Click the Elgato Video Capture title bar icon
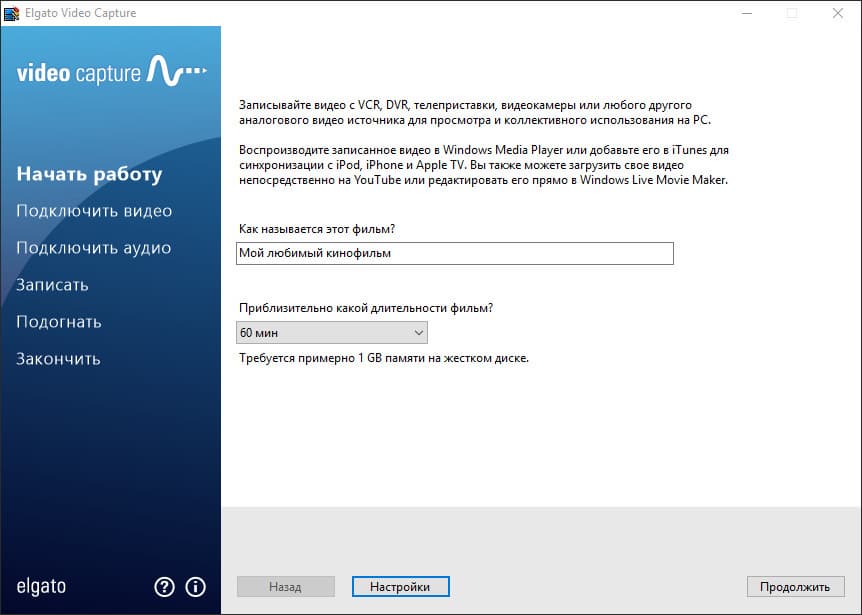862x615 pixels. click(12, 13)
